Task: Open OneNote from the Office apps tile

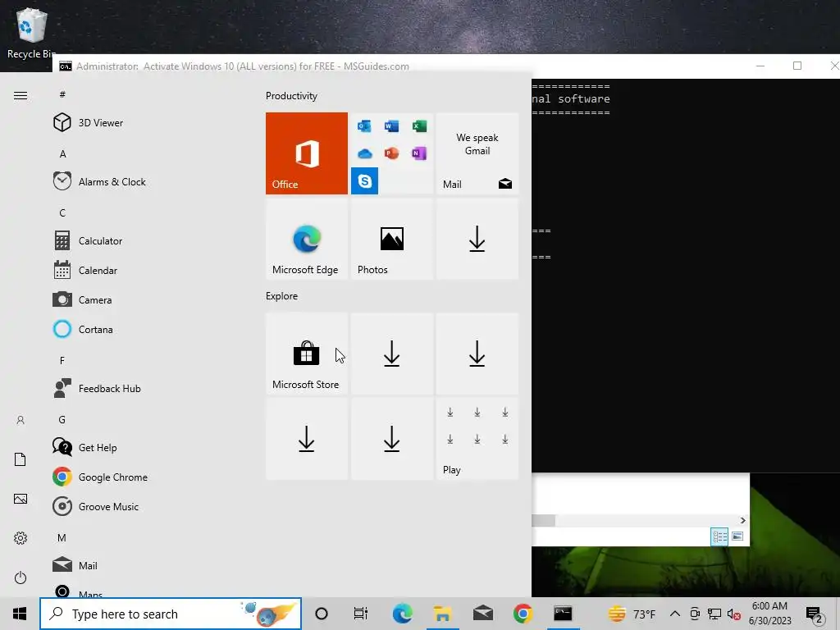Action: 419,153
